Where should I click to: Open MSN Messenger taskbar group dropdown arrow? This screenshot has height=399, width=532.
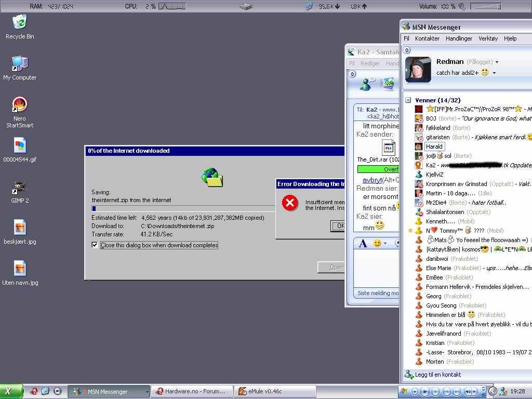pos(147,392)
